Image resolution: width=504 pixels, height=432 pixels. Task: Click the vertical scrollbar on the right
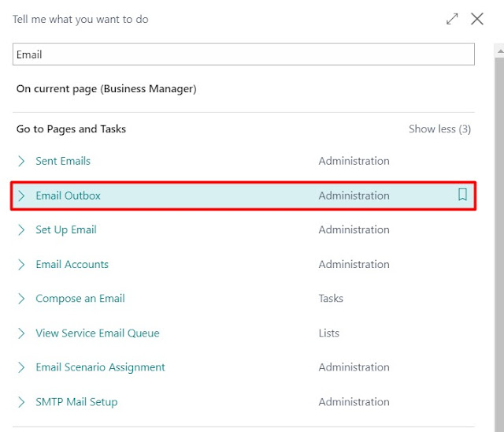[x=498, y=236]
